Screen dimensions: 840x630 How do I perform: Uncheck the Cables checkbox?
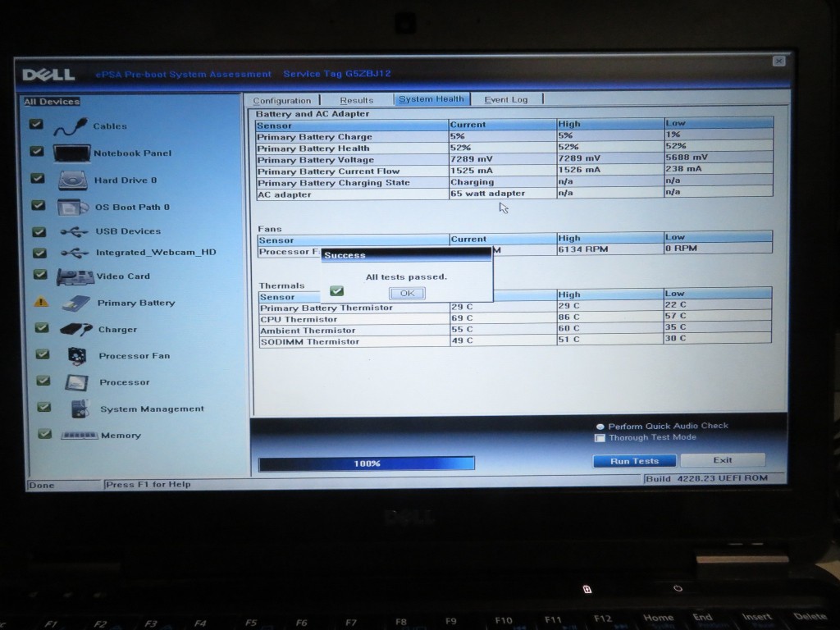[x=36, y=125]
